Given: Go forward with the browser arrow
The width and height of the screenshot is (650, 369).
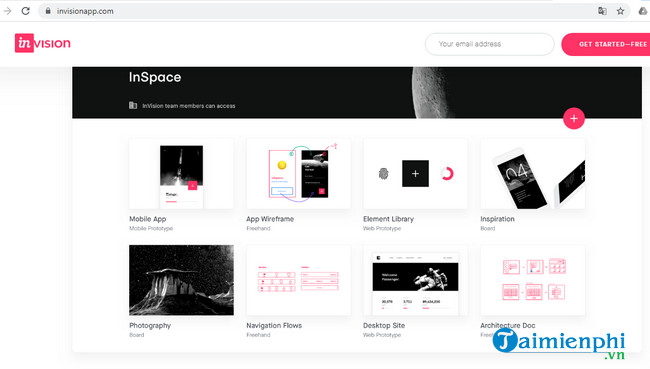Looking at the screenshot, I should pyautogui.click(x=7, y=11).
